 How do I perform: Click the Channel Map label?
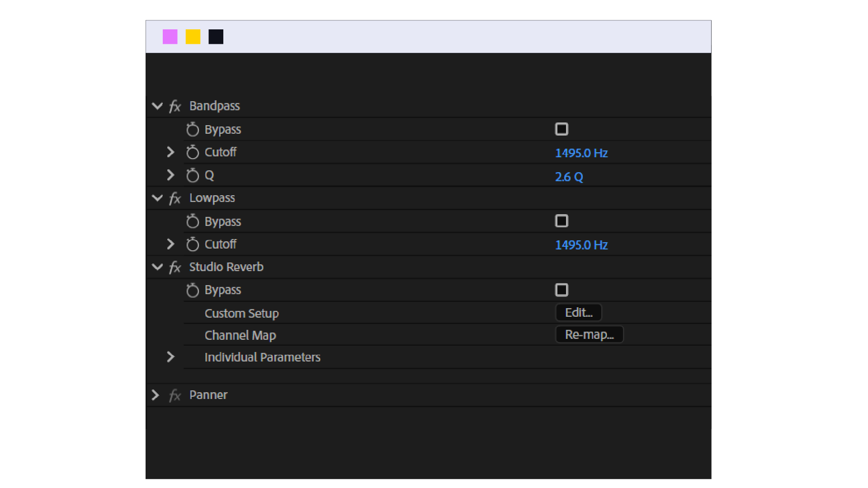point(241,335)
